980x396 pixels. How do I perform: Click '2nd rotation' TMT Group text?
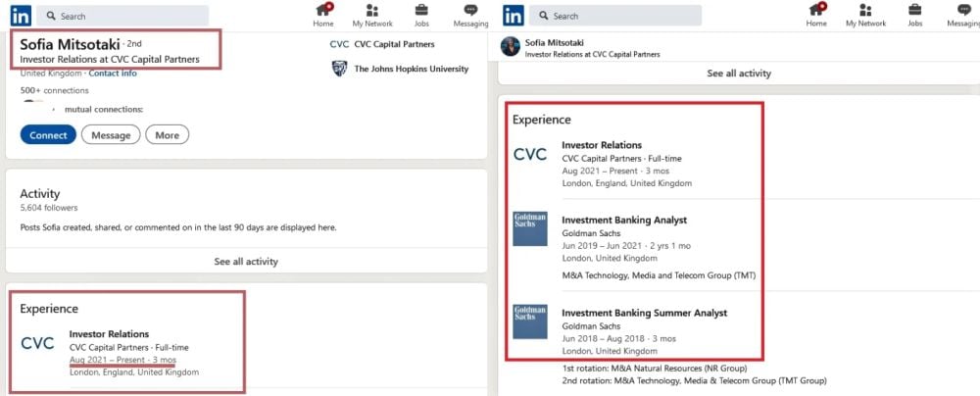coord(694,380)
